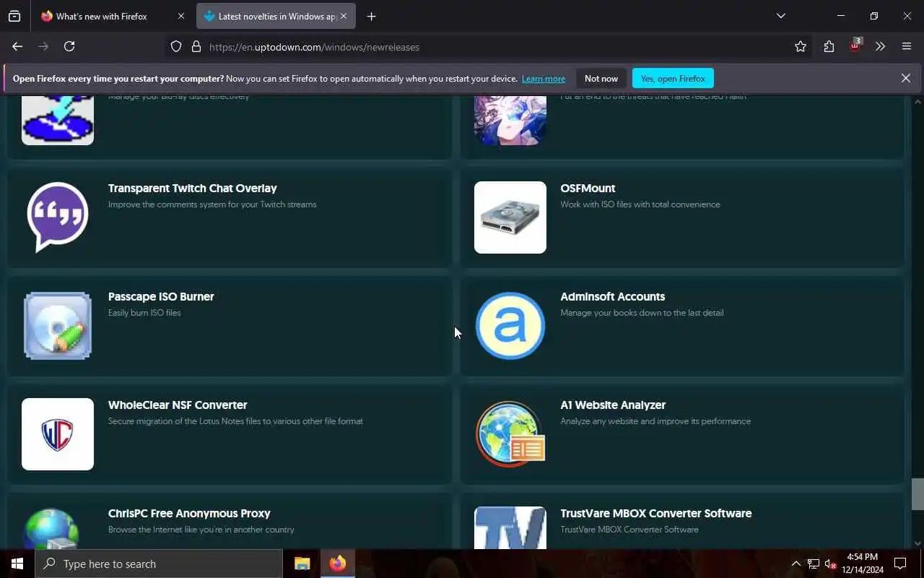Open the Blu-ray disc manager app icon
Image resolution: width=924 pixels, height=578 pixels.
coord(58,119)
